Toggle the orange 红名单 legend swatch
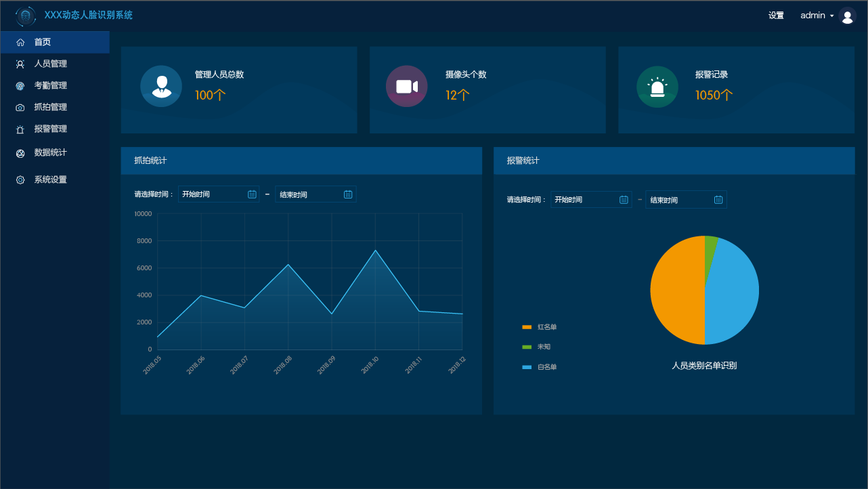Viewport: 868px width, 489px height. click(527, 327)
